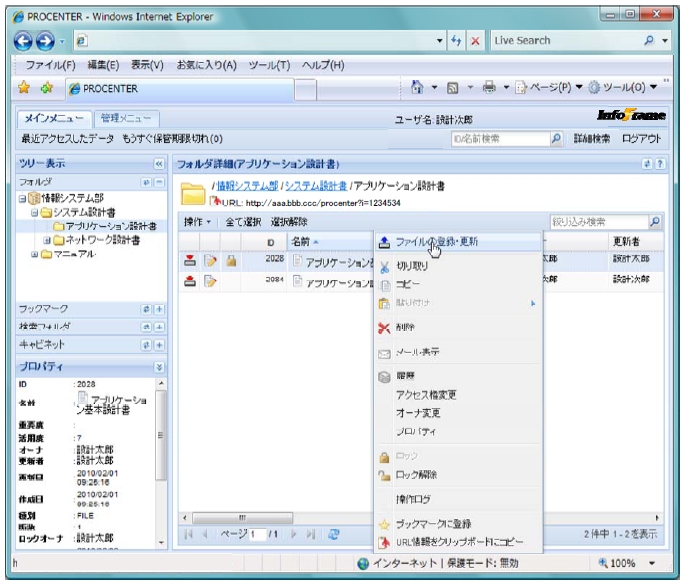Screen dimensions: 684x584
Task: Switch to the 管理メニュー tab
Action: pyautogui.click(x=126, y=118)
